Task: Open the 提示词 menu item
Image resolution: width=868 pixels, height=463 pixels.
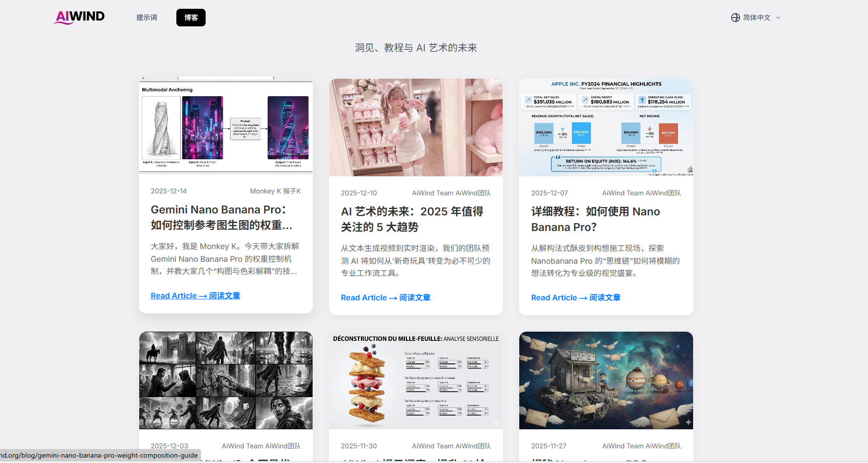Action: point(147,18)
